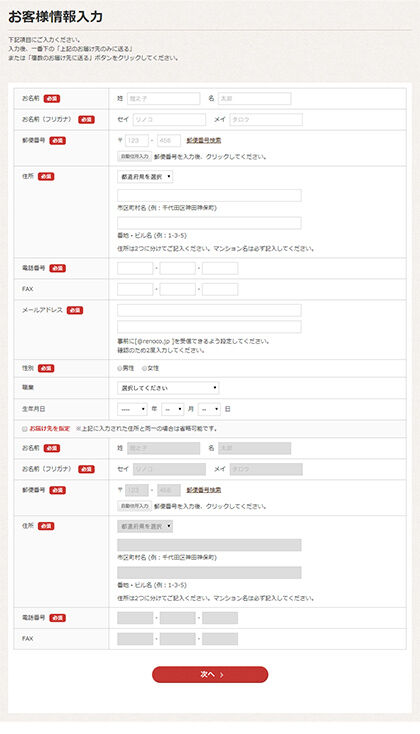Click the 姓 name input field at top
Image resolution: width=420 pixels, height=734 pixels.
pos(163,99)
